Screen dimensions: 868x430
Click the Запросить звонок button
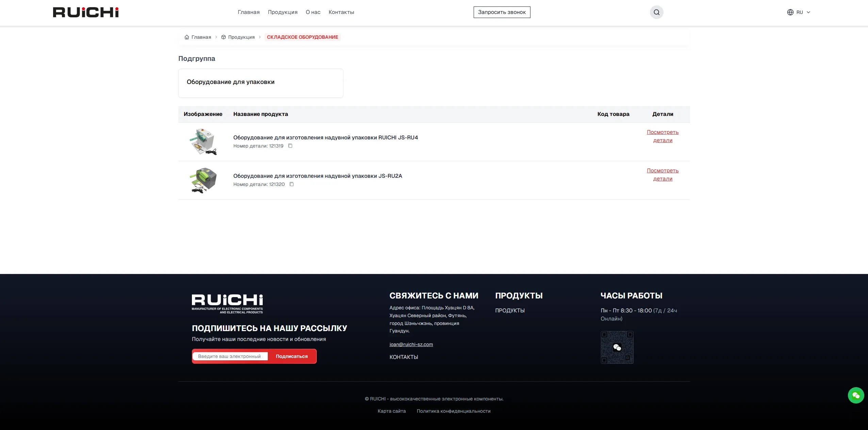pos(502,12)
